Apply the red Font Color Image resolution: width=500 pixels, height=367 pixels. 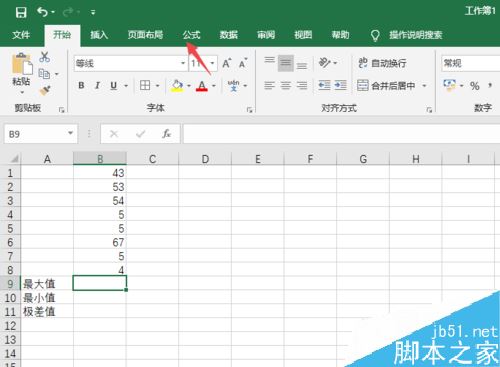(202, 86)
